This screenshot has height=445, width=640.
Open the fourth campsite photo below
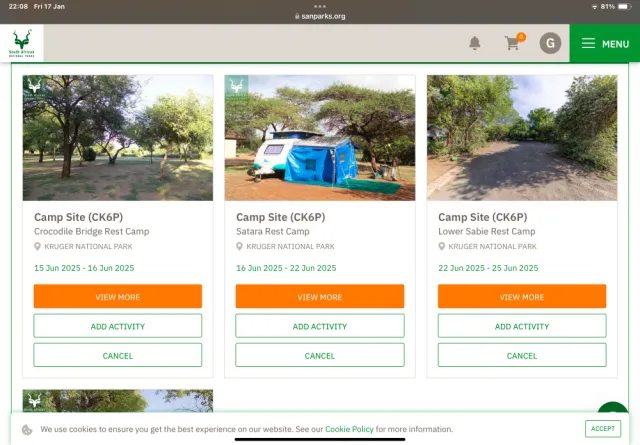118,401
